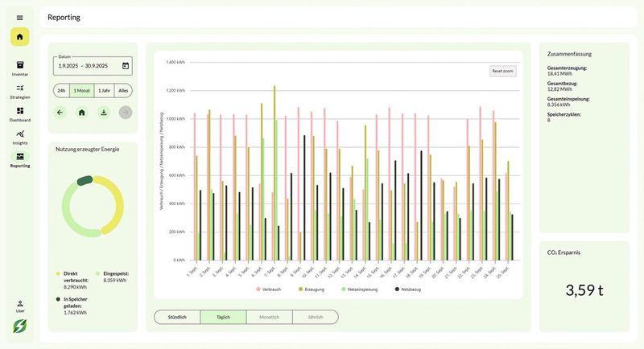Image resolution: width=644 pixels, height=349 pixels.
Task: Open the Inventar section
Action: (20, 68)
